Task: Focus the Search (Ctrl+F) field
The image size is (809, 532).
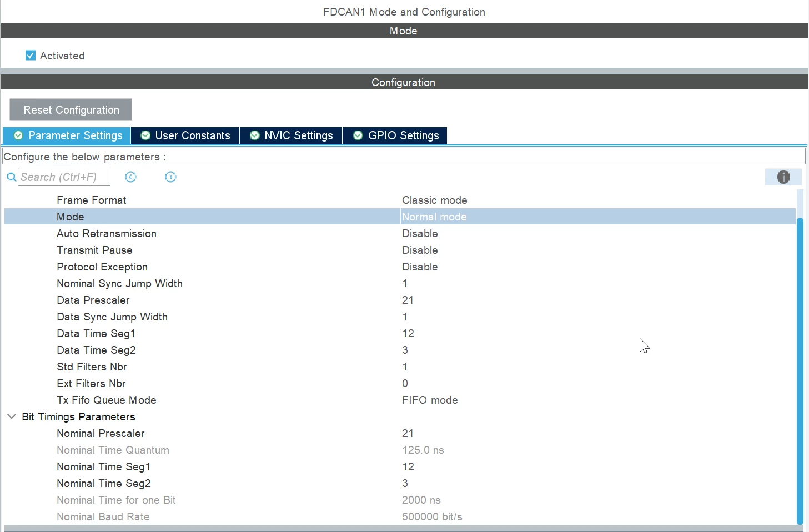Action: [x=64, y=177]
